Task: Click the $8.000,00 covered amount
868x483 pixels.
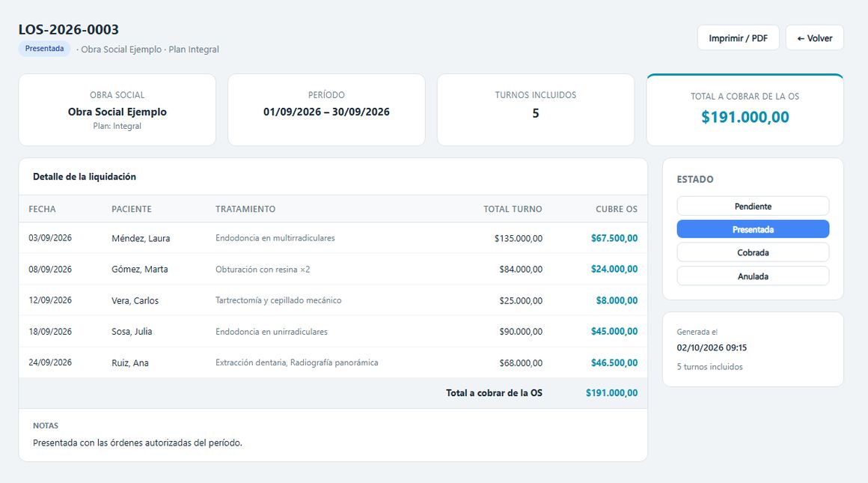Action: click(x=617, y=300)
